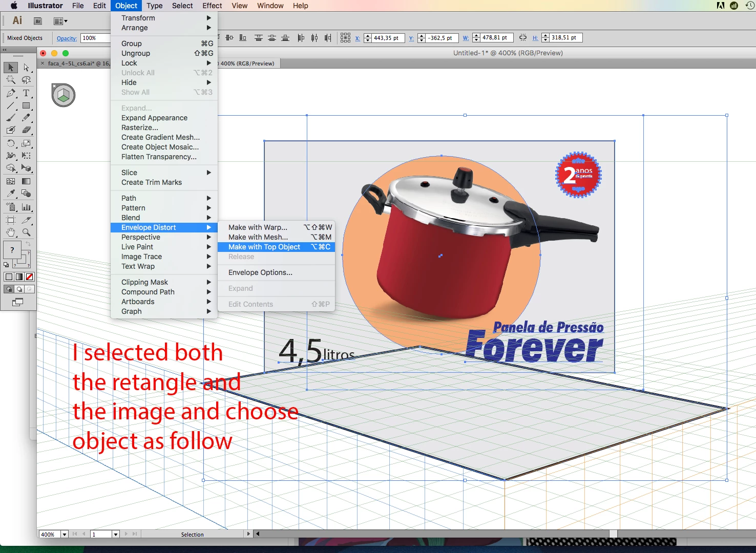Enable Draw Inside mode

point(30,289)
